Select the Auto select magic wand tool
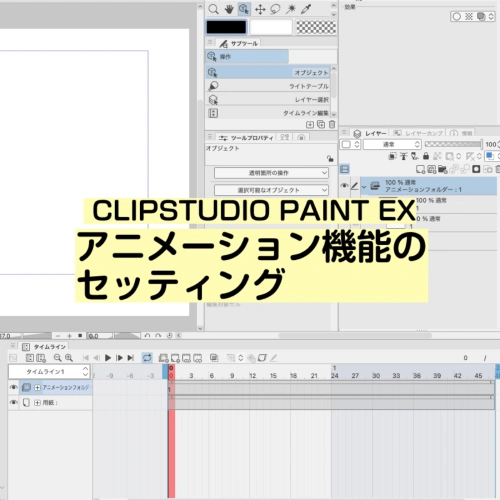This screenshot has height=500, width=500. tap(291, 9)
